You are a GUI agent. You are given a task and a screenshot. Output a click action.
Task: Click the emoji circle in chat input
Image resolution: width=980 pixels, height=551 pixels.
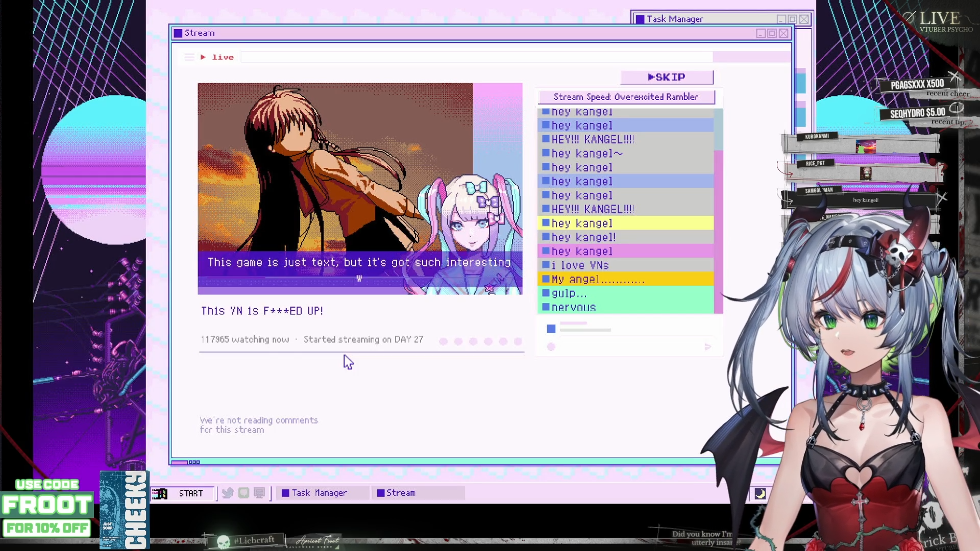[551, 347]
